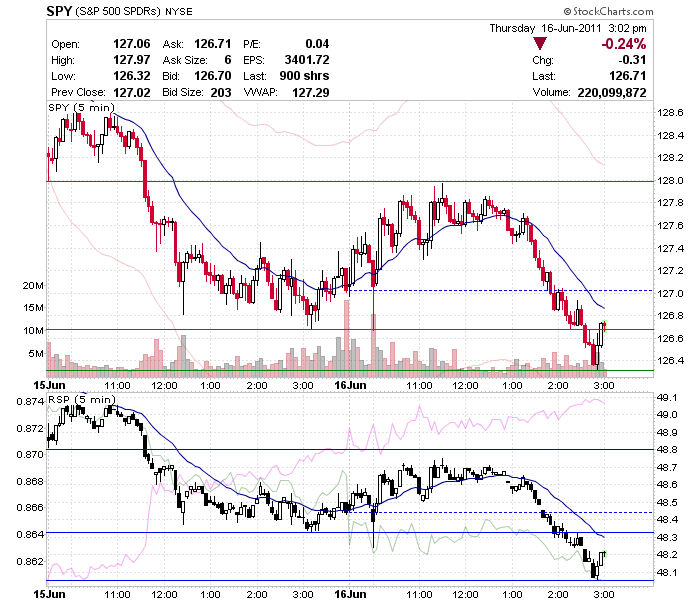Click the 20M volume axis label
Screen dimensions: 700x603
click(x=33, y=286)
